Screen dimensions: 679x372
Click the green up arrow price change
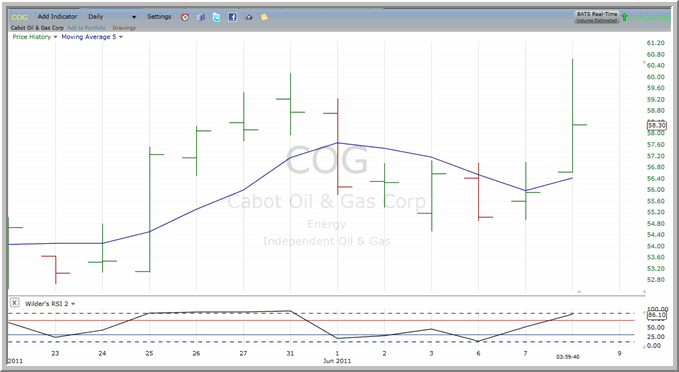(624, 17)
